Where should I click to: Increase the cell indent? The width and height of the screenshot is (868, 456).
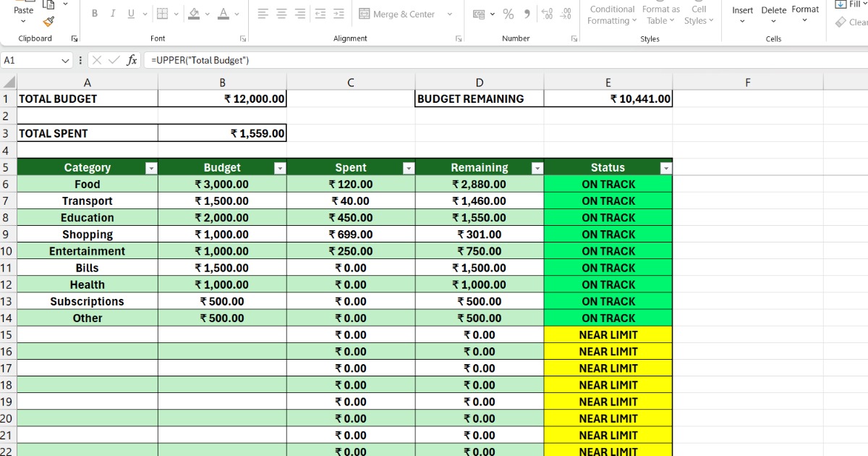click(339, 14)
